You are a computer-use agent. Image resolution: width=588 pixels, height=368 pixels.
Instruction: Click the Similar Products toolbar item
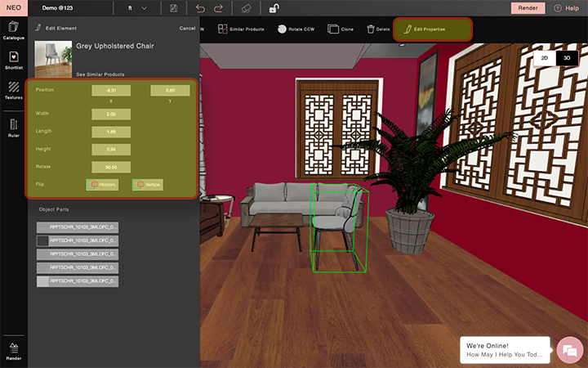click(x=241, y=29)
